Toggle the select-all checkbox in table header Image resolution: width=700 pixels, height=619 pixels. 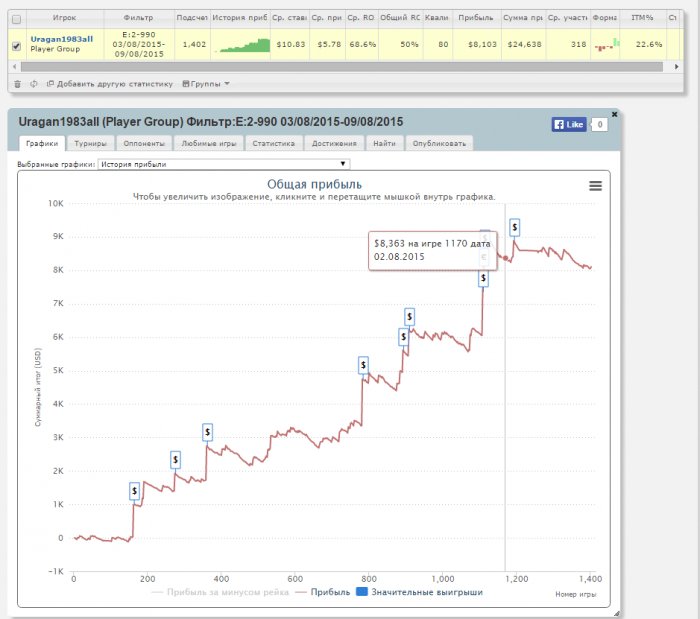15,19
